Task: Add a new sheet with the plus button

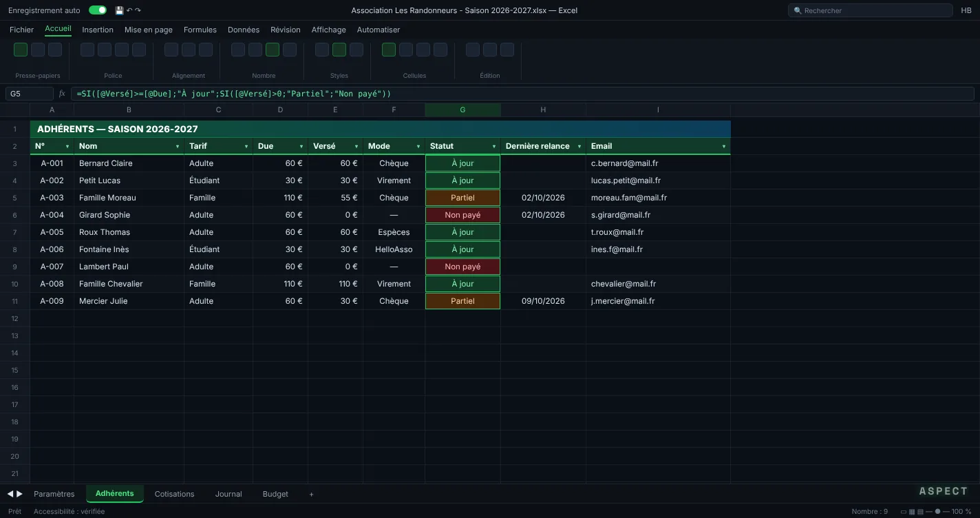Action: [x=311, y=494]
